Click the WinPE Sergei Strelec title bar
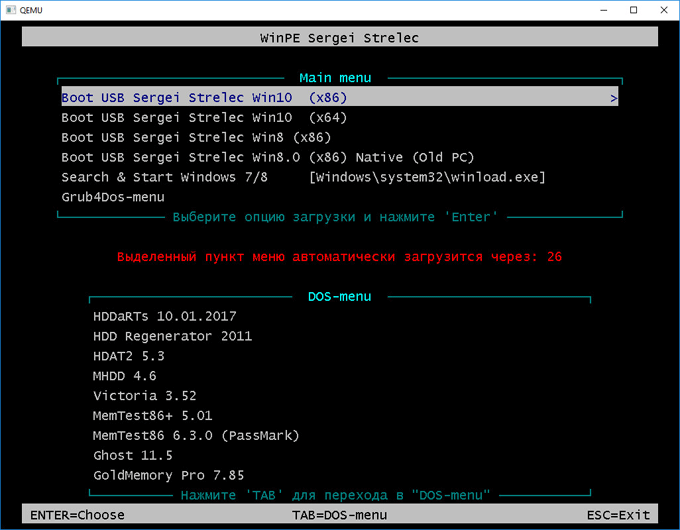The width and height of the screenshot is (680, 530). point(340,38)
